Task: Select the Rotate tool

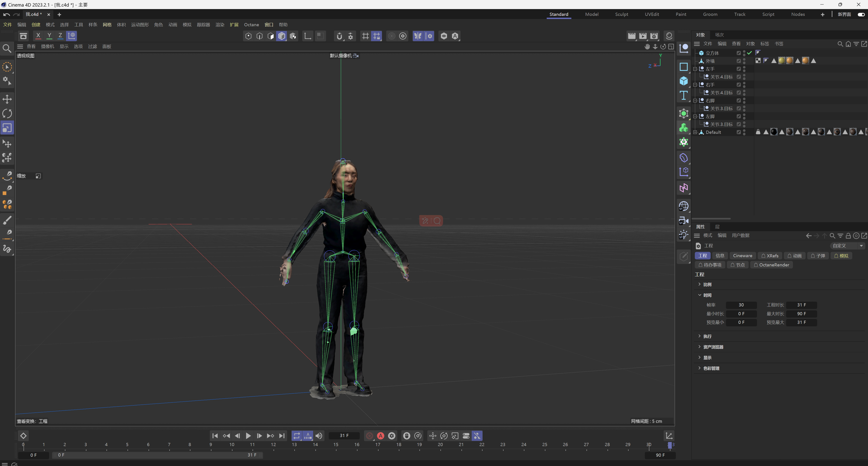Action: pos(7,113)
